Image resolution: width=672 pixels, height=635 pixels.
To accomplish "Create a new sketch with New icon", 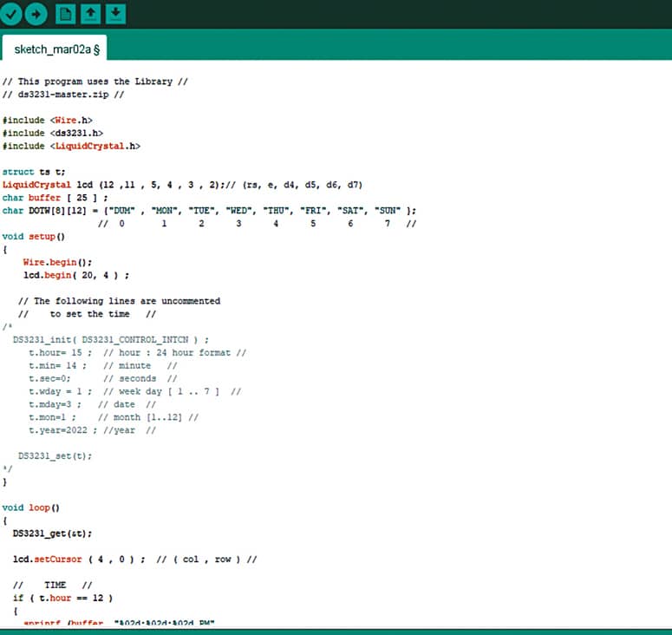I will [66, 13].
